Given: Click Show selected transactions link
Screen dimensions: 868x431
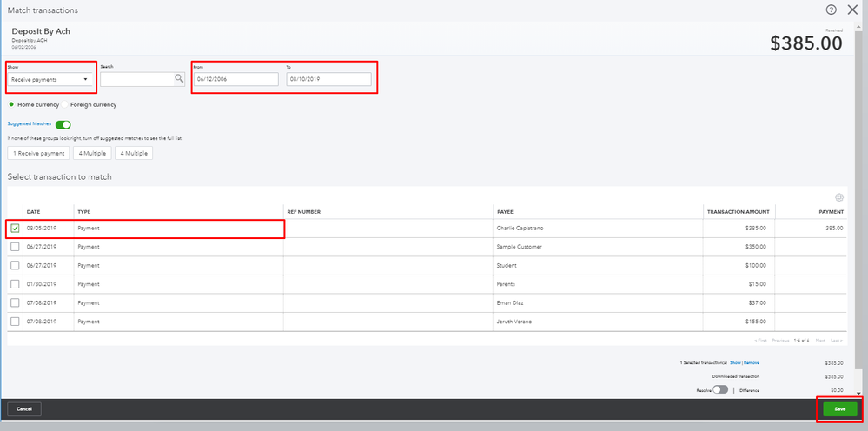Looking at the screenshot, I should coord(735,363).
